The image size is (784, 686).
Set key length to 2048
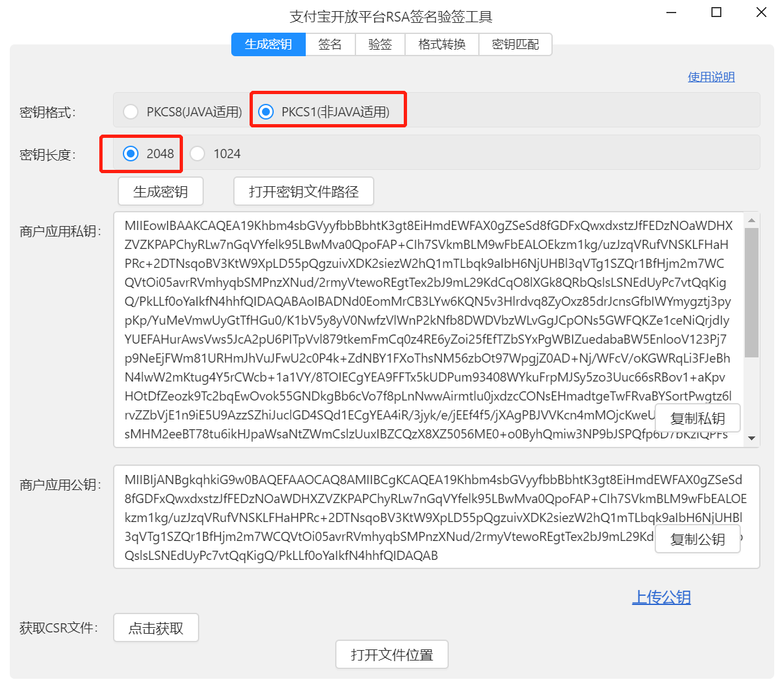[149, 154]
